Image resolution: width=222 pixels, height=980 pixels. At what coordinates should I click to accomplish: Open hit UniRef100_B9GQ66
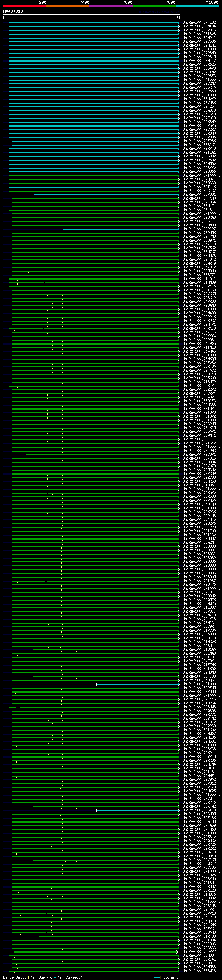tap(199, 172)
